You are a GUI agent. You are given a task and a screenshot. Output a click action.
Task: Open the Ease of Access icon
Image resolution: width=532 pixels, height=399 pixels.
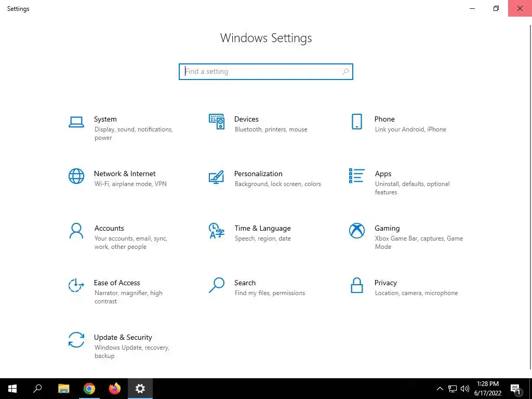click(76, 285)
